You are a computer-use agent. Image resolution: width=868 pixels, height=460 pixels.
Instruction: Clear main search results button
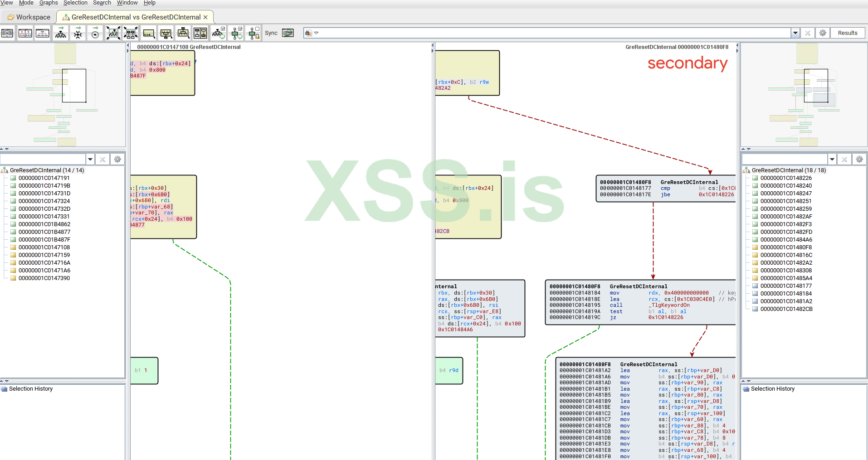[807, 33]
